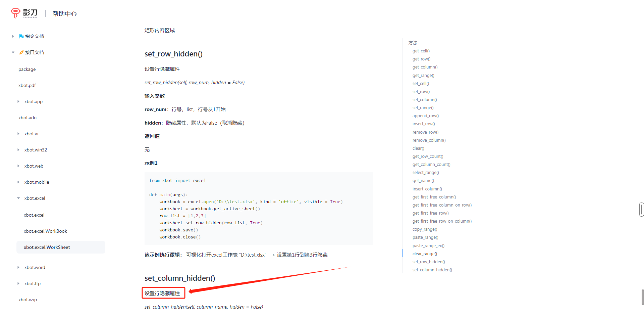Open xbot.xzip in the sidebar
644x315 pixels.
28,300
